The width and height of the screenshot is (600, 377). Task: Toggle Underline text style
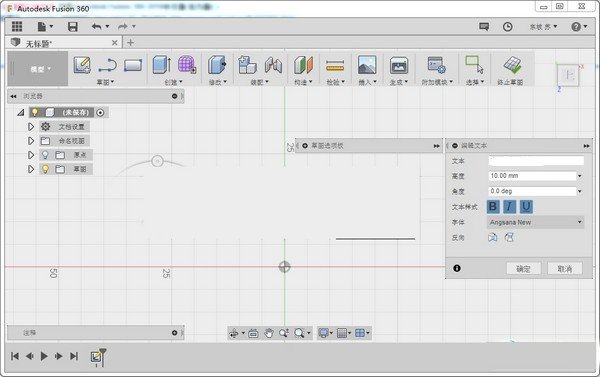[526, 207]
